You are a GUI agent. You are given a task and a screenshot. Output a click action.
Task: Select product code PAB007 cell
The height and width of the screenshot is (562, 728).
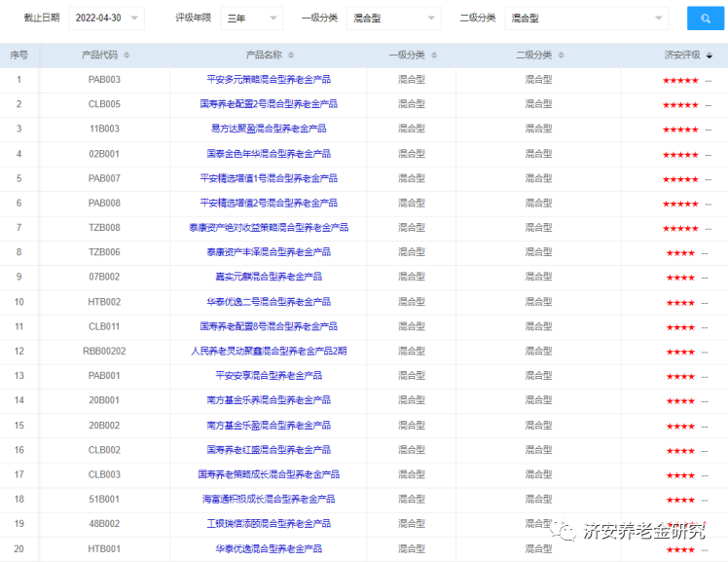[104, 178]
